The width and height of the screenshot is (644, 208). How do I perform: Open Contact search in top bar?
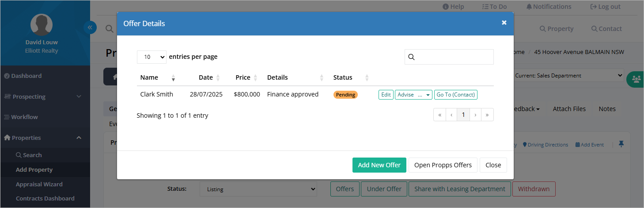[x=606, y=29]
